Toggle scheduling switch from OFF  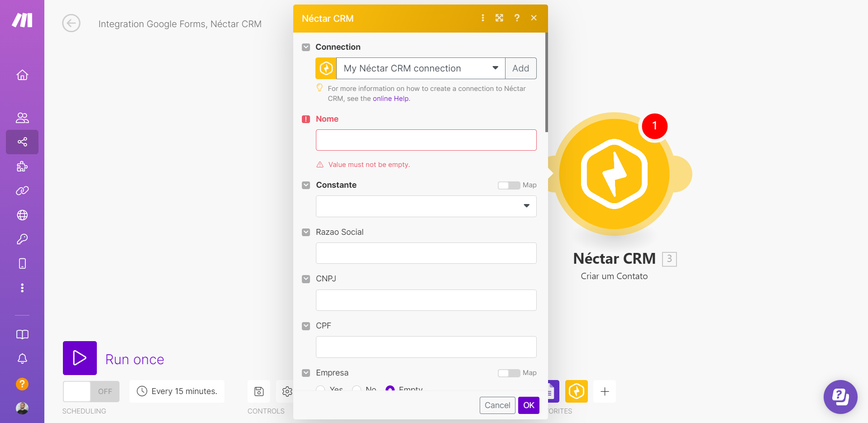(91, 391)
